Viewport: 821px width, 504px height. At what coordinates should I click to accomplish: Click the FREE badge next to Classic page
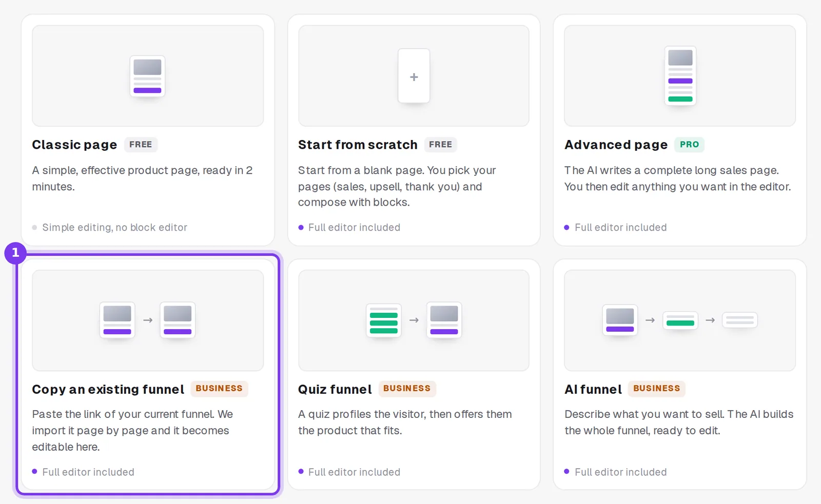(x=141, y=145)
